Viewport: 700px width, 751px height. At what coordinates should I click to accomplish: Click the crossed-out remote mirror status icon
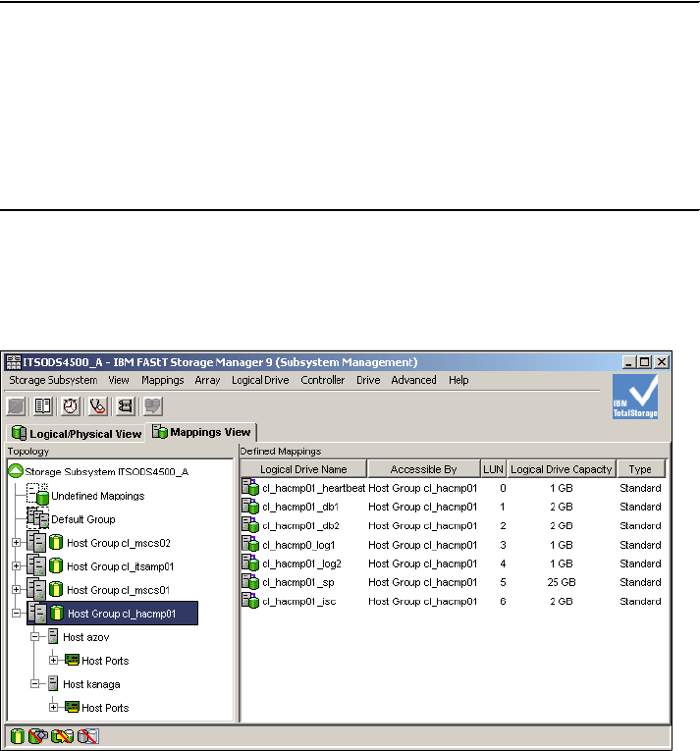88,736
